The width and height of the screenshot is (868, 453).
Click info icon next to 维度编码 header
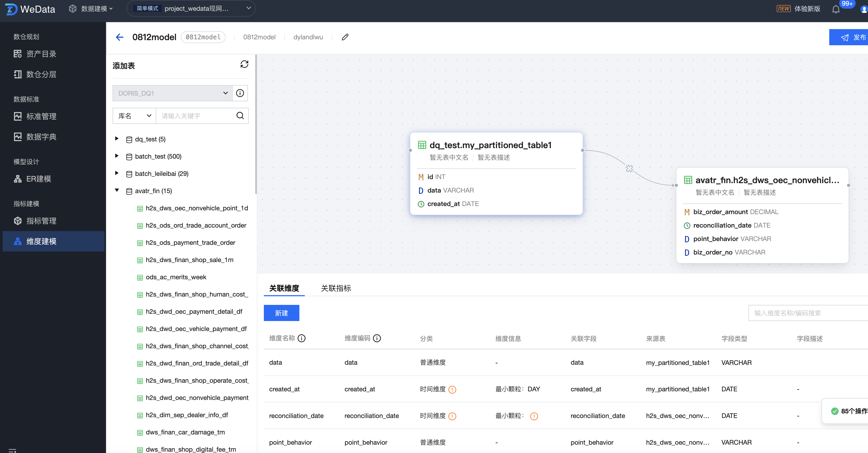coord(377,338)
